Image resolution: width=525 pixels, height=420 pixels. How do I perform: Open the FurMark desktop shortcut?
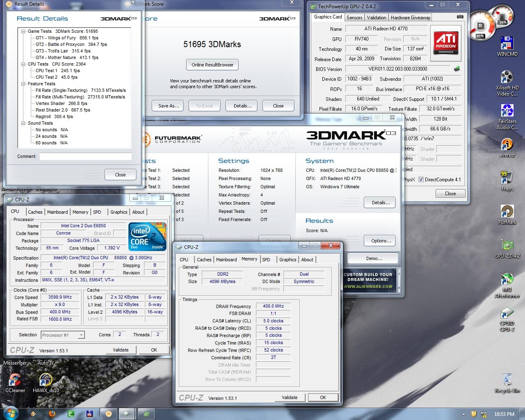[507, 215]
